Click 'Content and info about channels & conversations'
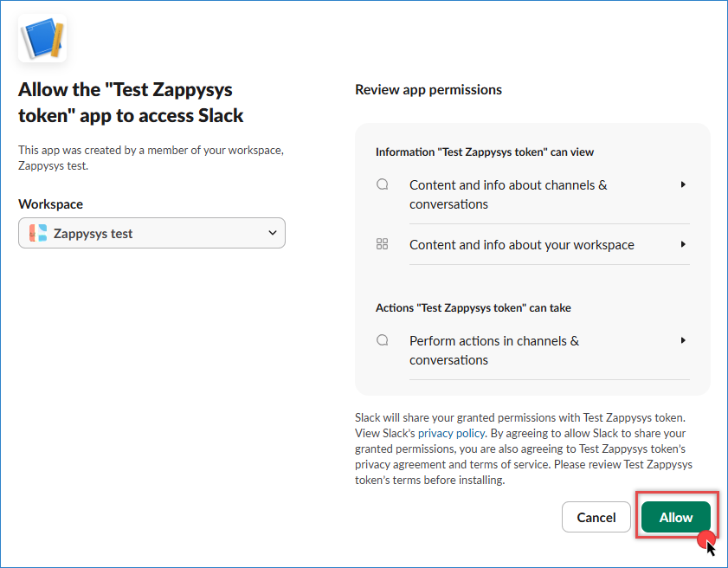Screen dimensions: 728x568 [508, 194]
